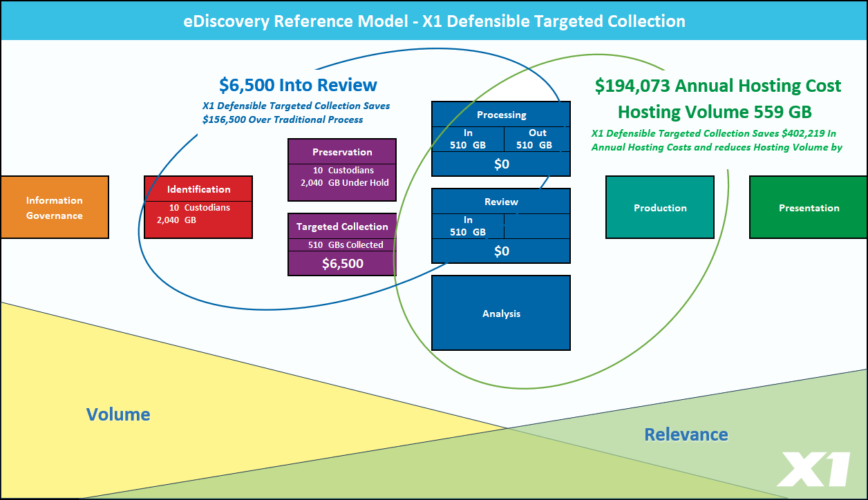Select the red Identification box header
Viewport: 868px width, 500px height.
(198, 189)
